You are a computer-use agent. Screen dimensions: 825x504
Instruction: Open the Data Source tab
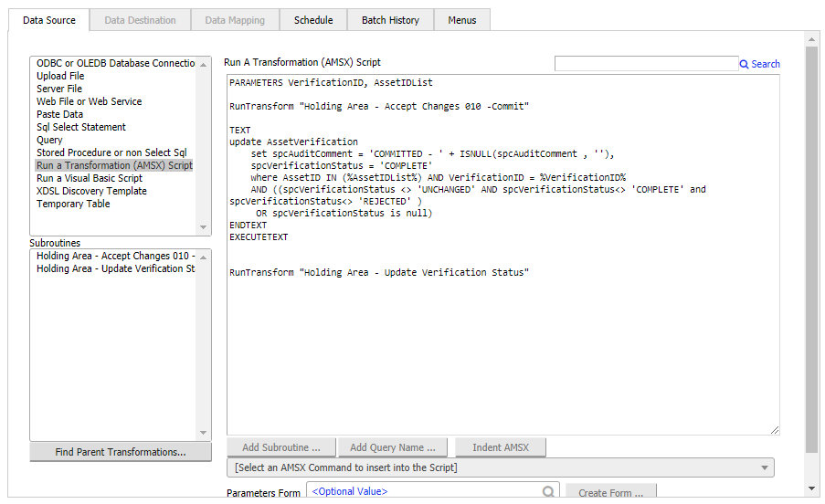coord(49,20)
